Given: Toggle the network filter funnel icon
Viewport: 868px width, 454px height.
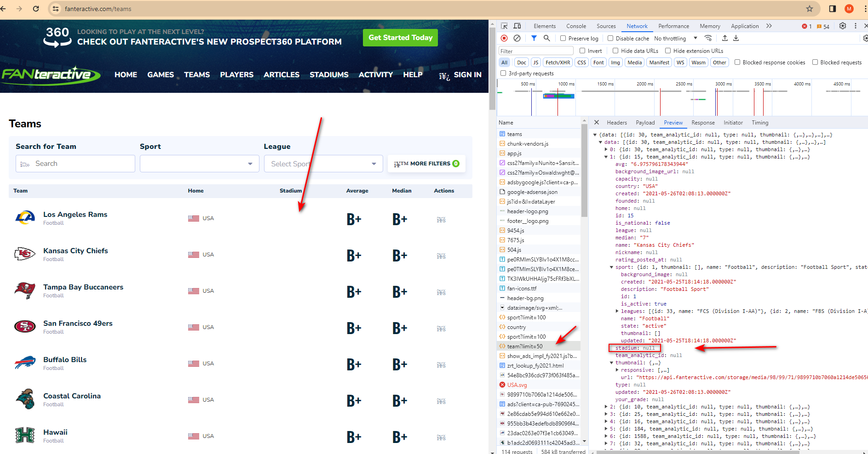Looking at the screenshot, I should [534, 38].
